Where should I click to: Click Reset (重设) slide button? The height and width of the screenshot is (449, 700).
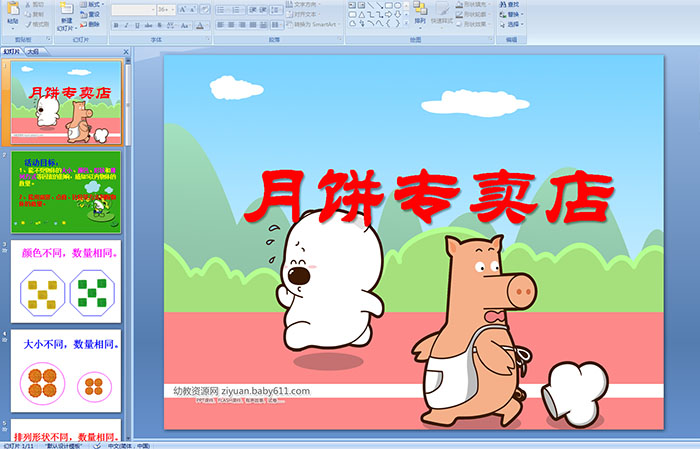90,14
